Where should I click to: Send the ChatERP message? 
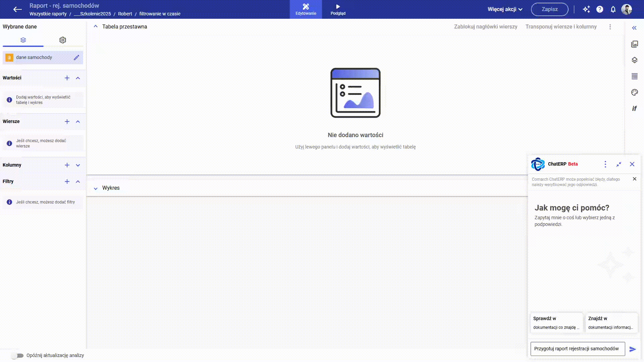[x=633, y=349]
